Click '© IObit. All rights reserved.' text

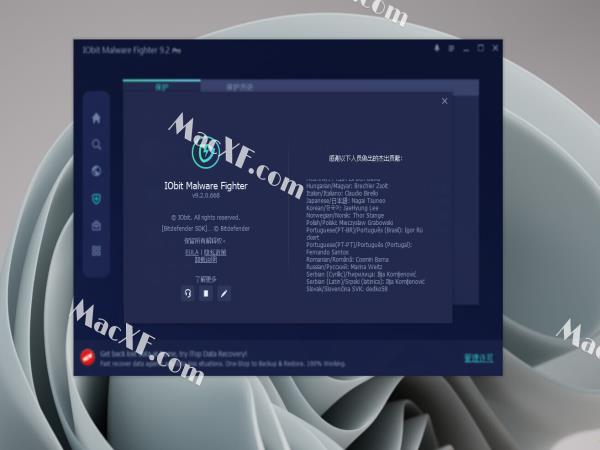(x=205, y=217)
